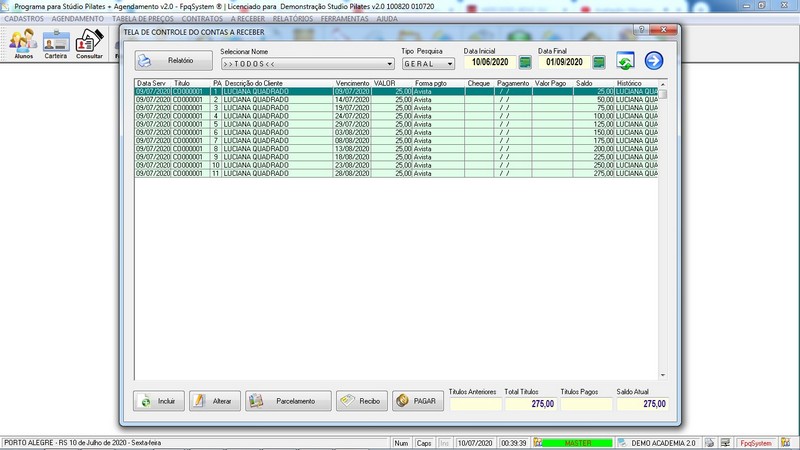Click the table vertical scrollbar up arrow
Image resolution: width=800 pixels, height=450 pixels.
click(x=662, y=84)
